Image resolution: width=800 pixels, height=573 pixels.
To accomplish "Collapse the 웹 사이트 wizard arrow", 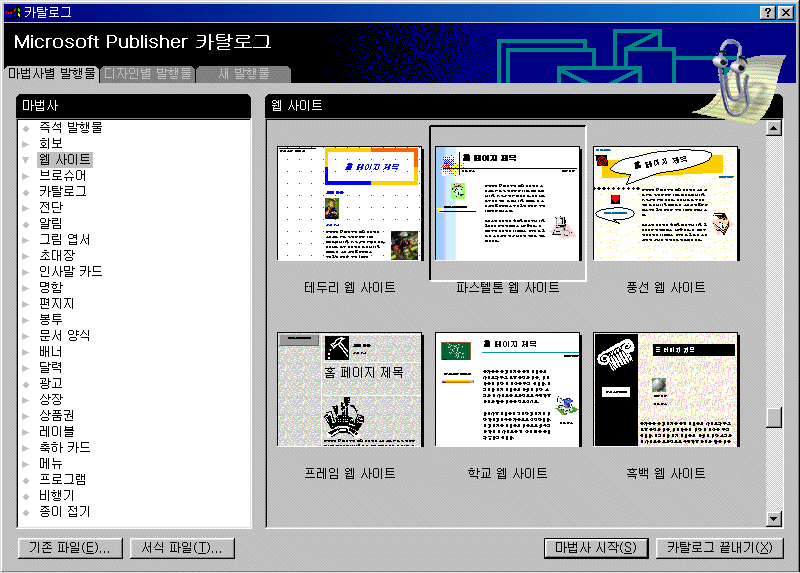I will pyautogui.click(x=26, y=160).
